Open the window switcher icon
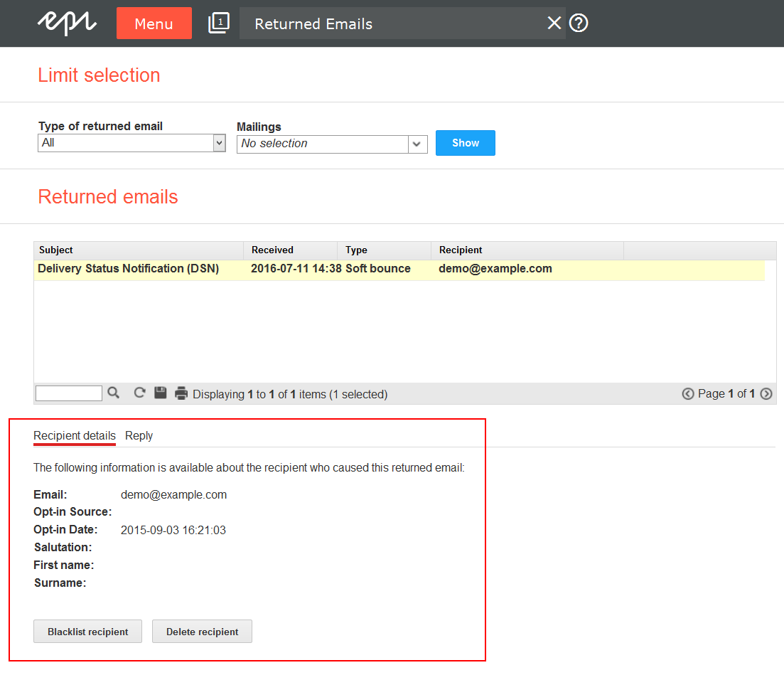This screenshot has width=784, height=675. pos(218,23)
